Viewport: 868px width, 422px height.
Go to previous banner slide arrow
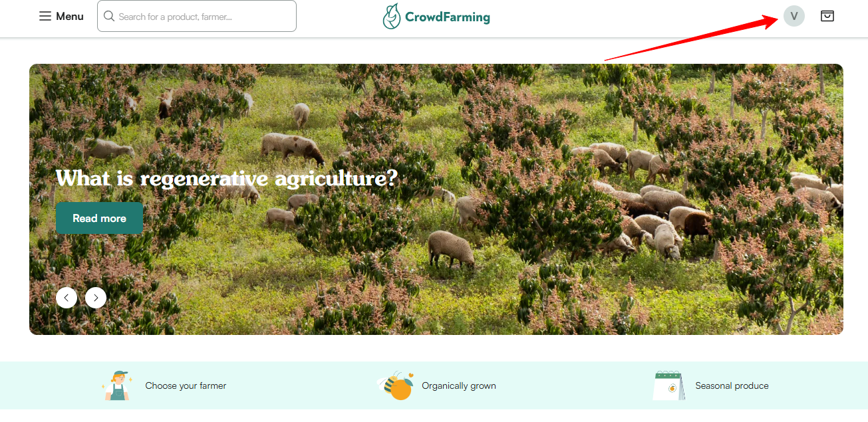[67, 297]
